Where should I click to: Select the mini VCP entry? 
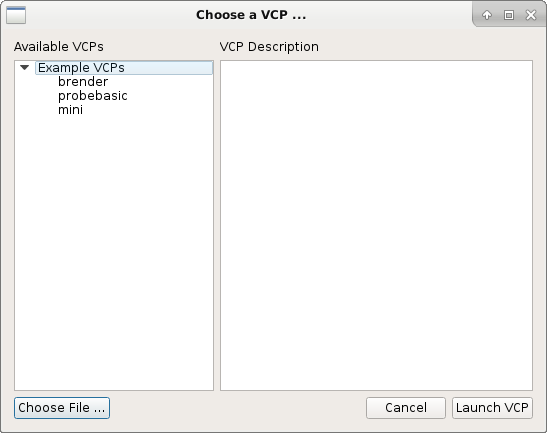pos(70,110)
